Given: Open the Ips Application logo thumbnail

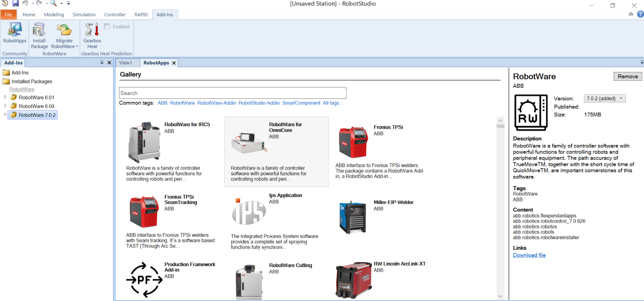Looking at the screenshot, I should tap(249, 212).
